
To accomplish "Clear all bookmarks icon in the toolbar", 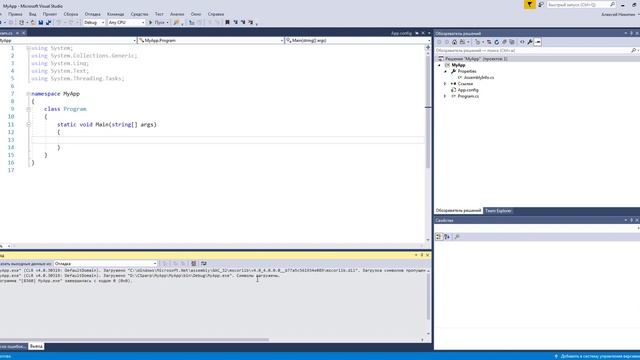I will (x=250, y=22).
